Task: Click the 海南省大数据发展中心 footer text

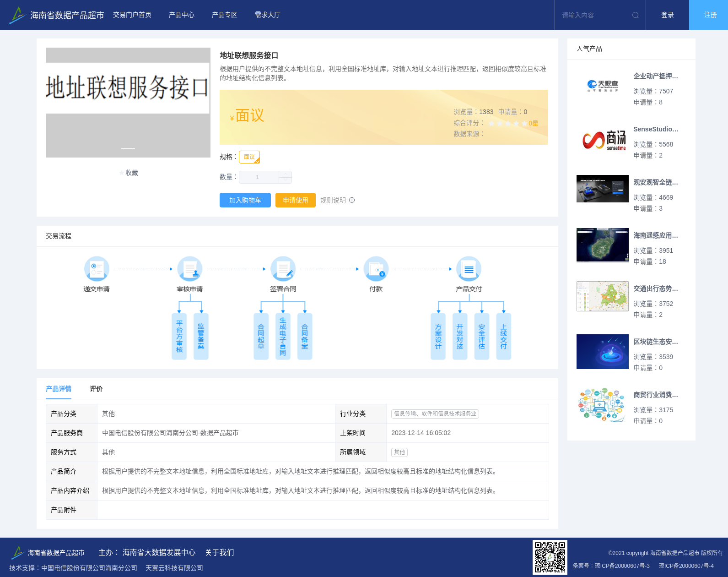Action: pos(159,552)
